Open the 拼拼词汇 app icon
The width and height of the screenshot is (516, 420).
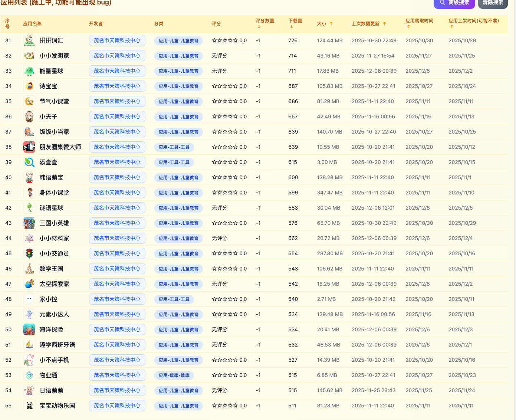(x=29, y=40)
